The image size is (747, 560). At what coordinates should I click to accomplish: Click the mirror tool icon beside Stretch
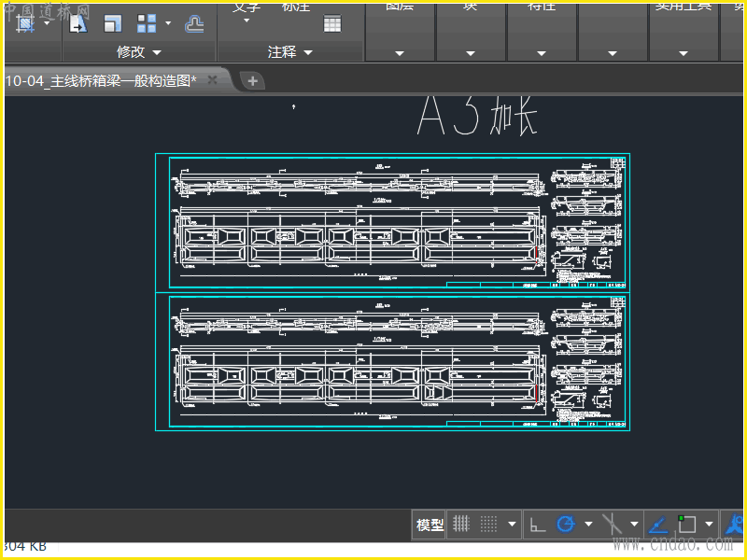point(78,23)
